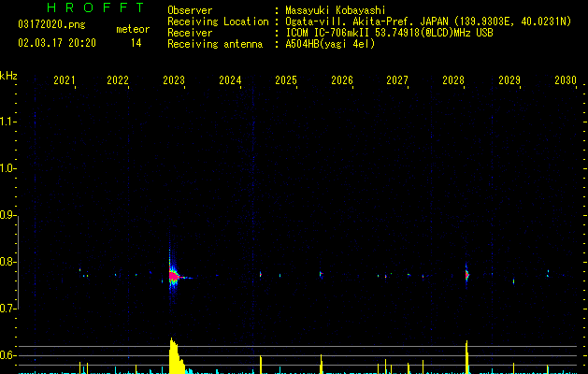Click the kHz axis unit label
The image size is (588, 374).
click(x=8, y=76)
